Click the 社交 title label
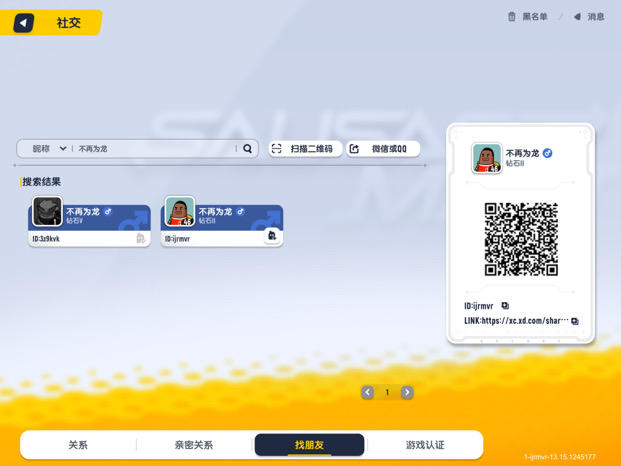 (x=69, y=23)
